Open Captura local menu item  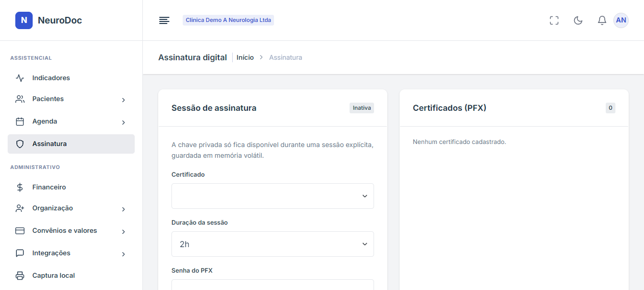pyautogui.click(x=71, y=276)
